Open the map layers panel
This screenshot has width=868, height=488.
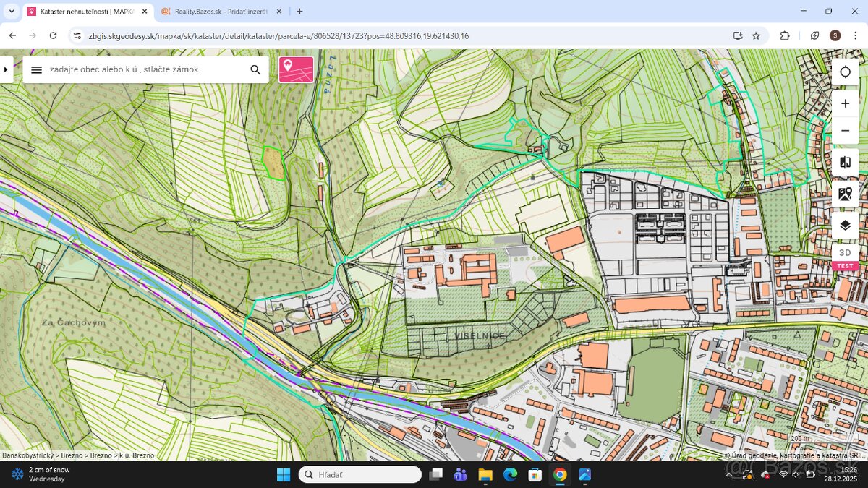tap(845, 226)
